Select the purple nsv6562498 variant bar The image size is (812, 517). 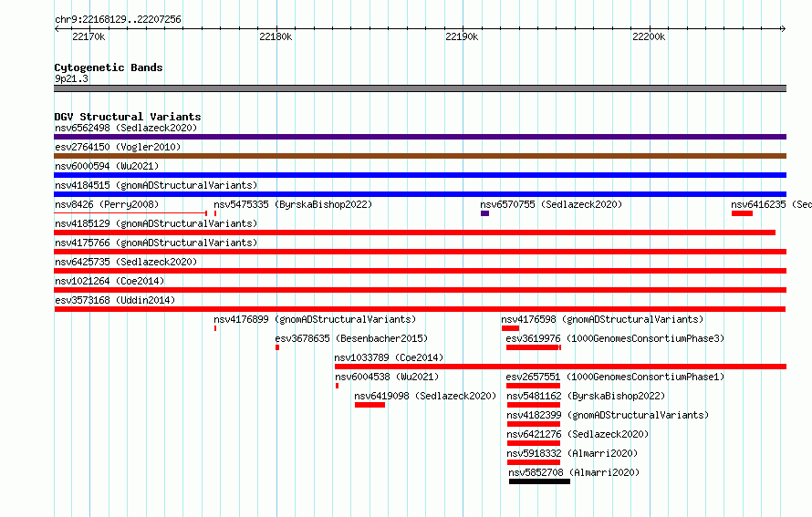[420, 137]
